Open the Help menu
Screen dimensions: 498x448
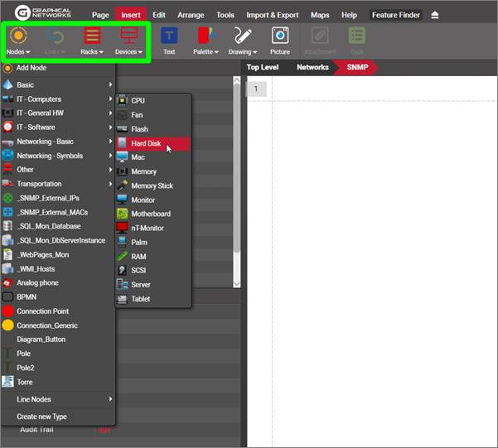(x=349, y=15)
